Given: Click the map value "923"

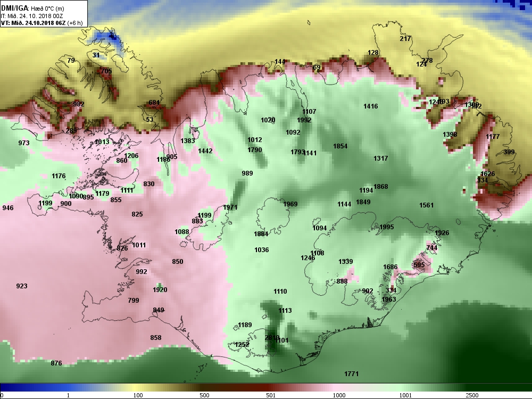Looking at the screenshot, I should tap(22, 286).
